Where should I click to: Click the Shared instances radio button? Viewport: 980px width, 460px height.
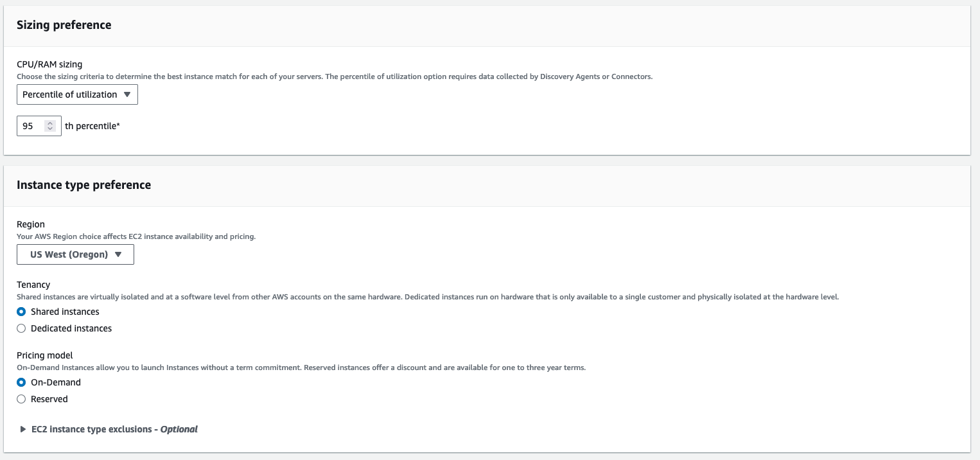click(x=21, y=312)
